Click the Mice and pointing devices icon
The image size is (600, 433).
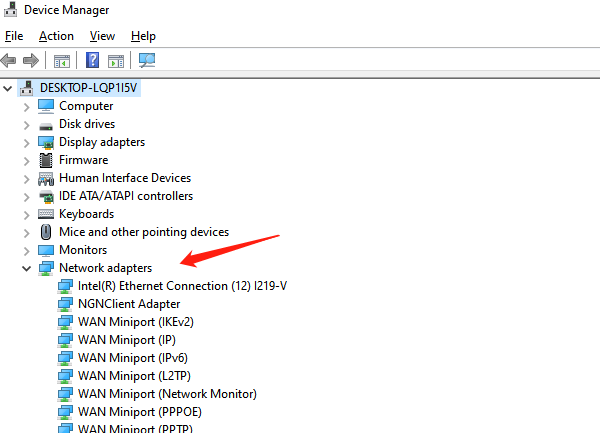coord(46,232)
